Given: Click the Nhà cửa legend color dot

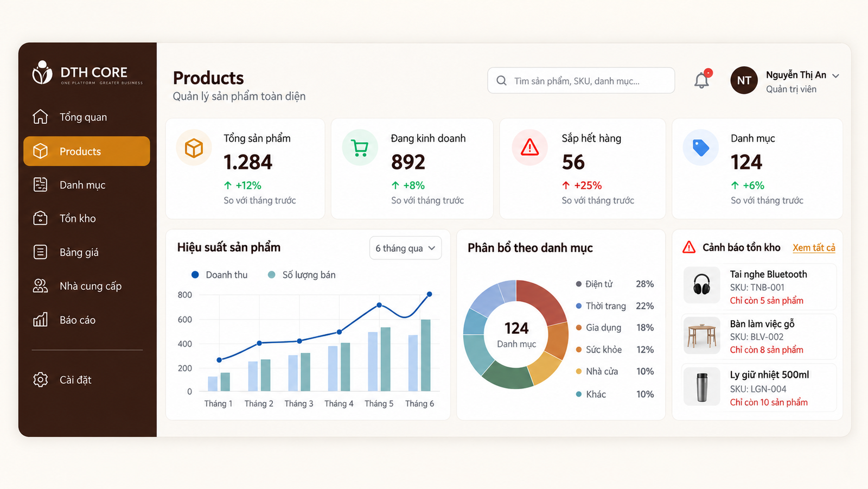Looking at the screenshot, I should (x=579, y=371).
